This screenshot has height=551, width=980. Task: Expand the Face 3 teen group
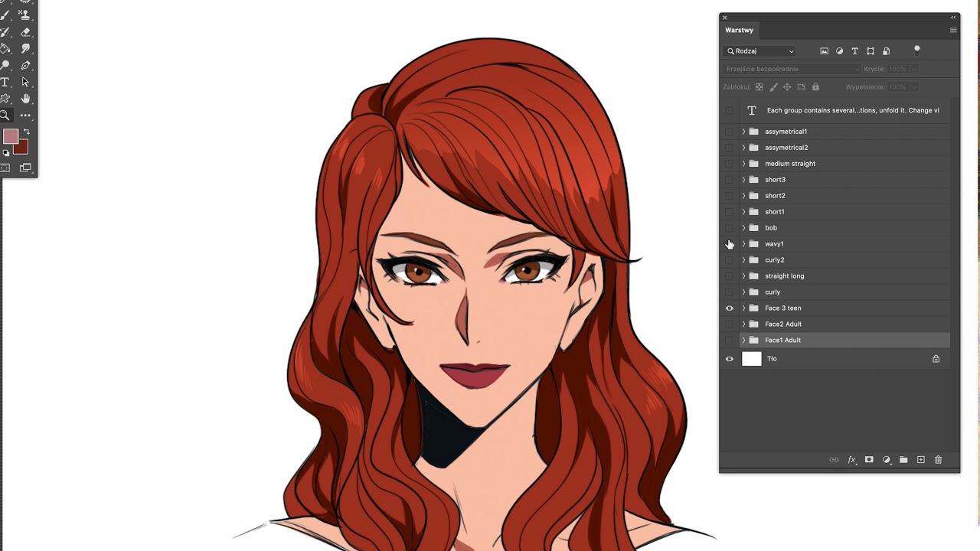coord(743,308)
